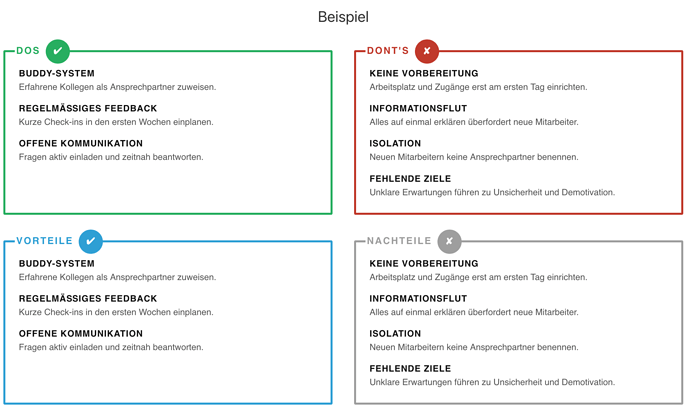Click KEINE VORBEREITUNG heading in the DONT'S box
Viewport: 690px width, 409px height.
coord(424,73)
